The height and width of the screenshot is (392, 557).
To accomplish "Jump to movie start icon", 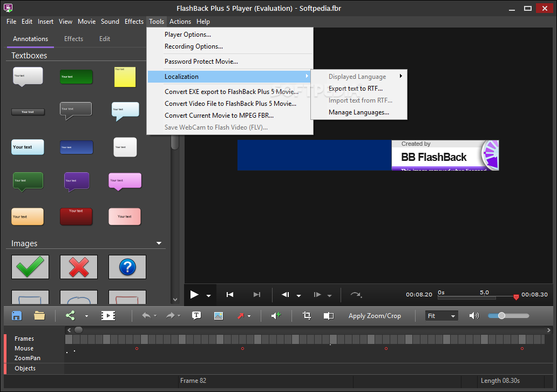I will pos(230,295).
